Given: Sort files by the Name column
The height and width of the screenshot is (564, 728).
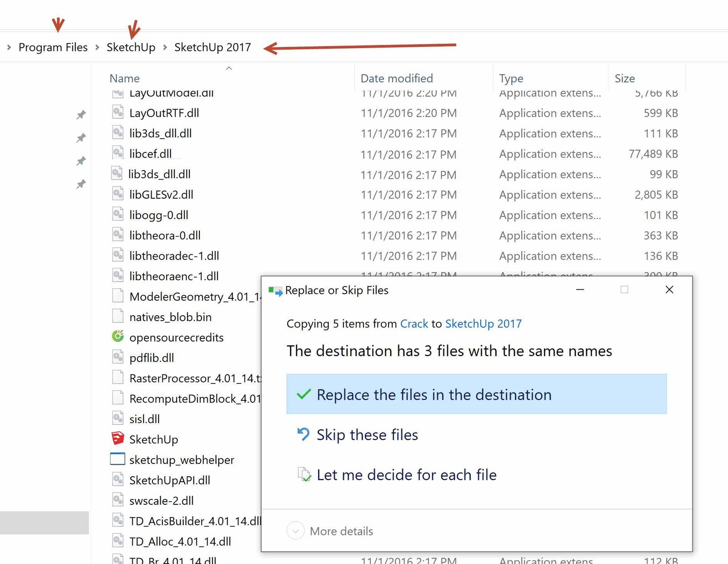Looking at the screenshot, I should point(124,78).
